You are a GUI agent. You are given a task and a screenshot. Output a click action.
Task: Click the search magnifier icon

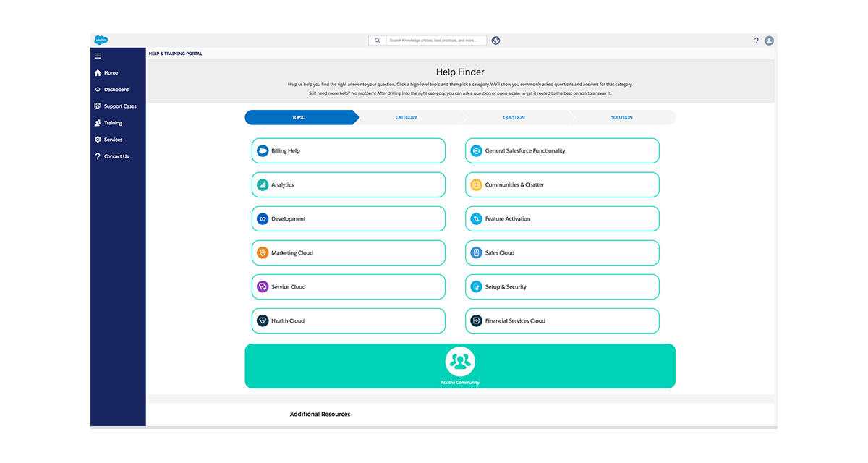pyautogui.click(x=377, y=41)
